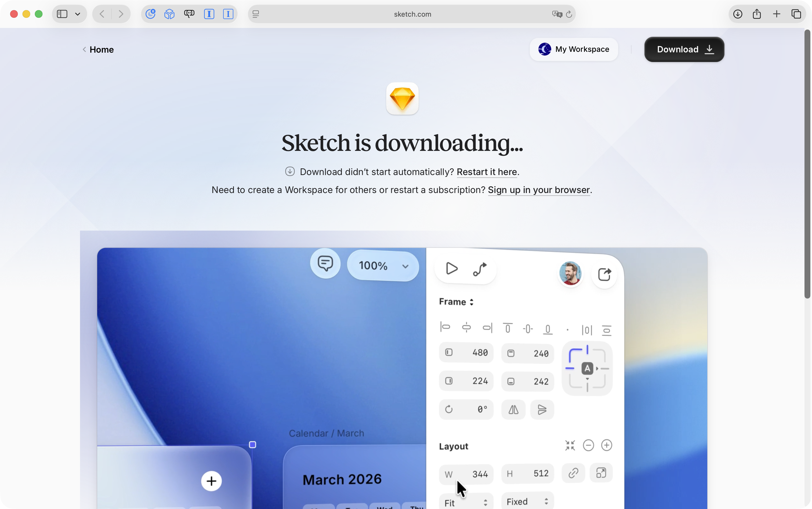Click the cube extension icon in toolbar
Viewport: 812px width, 509px height.
[x=169, y=14]
